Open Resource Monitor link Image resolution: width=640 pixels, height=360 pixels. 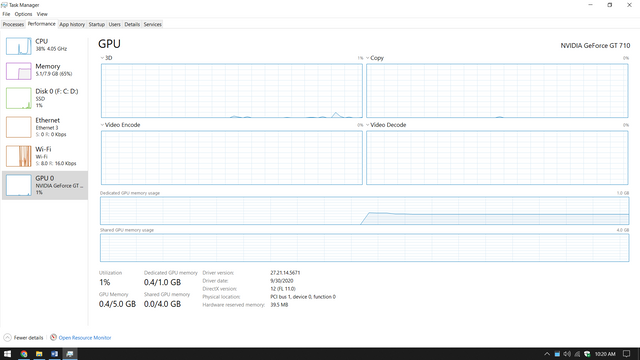85,338
